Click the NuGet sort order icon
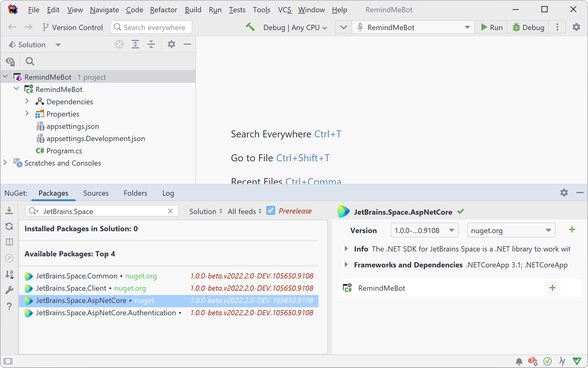The width and height of the screenshot is (588, 368). point(9,274)
